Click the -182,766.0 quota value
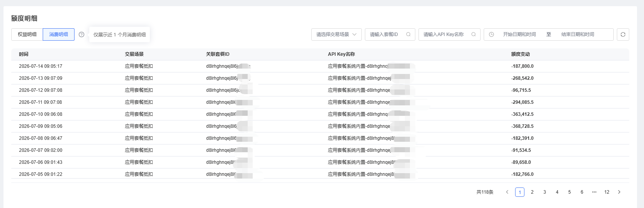This screenshot has width=644, height=208. tap(522, 174)
